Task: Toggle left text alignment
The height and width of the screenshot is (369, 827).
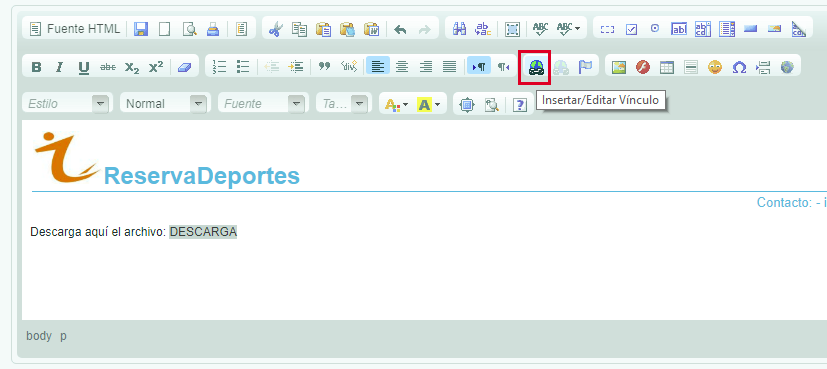Action: [378, 66]
